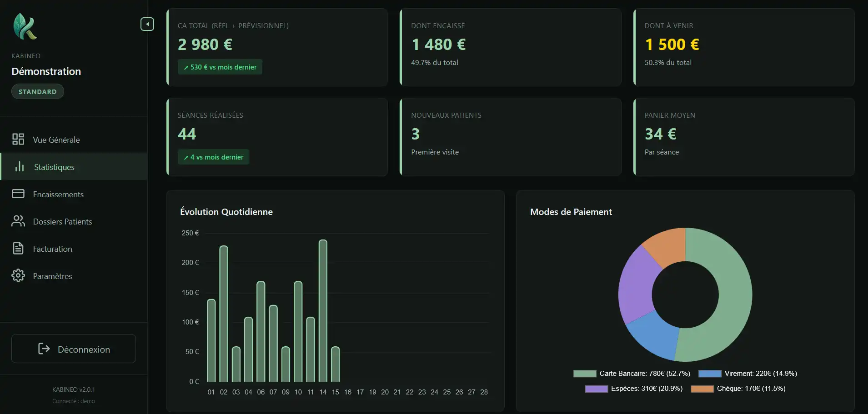The width and height of the screenshot is (868, 414).
Task: Collapse the sidebar with the arrow toggle
Action: pos(147,24)
